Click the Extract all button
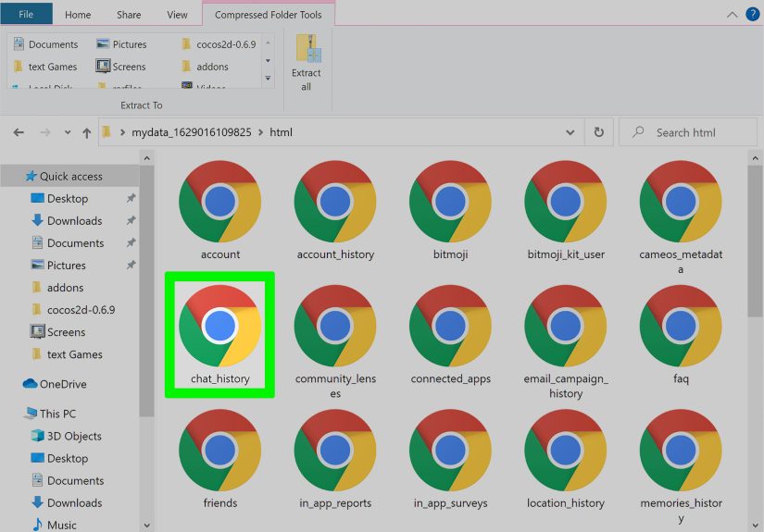 coord(307,63)
